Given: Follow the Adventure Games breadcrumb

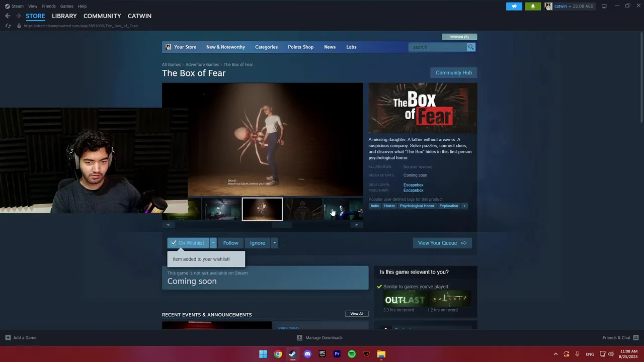Looking at the screenshot, I should pos(202,64).
